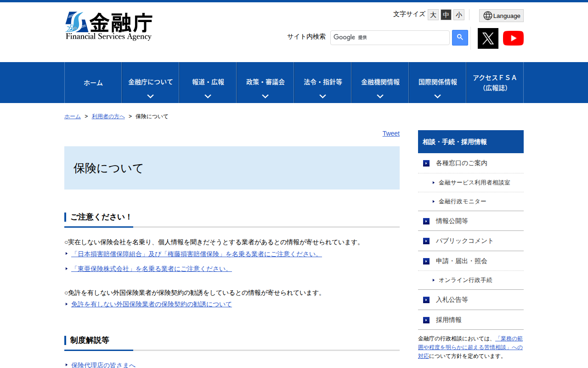Open the X (Twitter) account icon

pyautogui.click(x=487, y=38)
